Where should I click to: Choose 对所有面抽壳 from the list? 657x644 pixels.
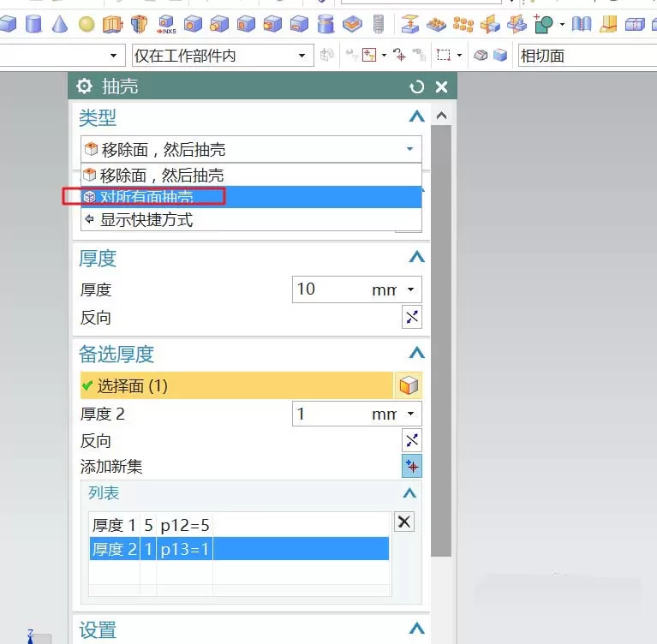(251, 196)
